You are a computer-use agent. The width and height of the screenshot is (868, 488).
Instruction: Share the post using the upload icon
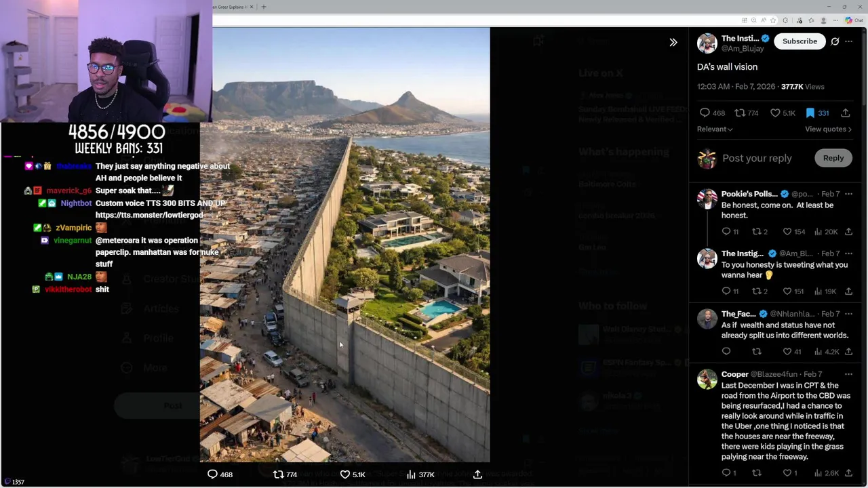coord(846,113)
